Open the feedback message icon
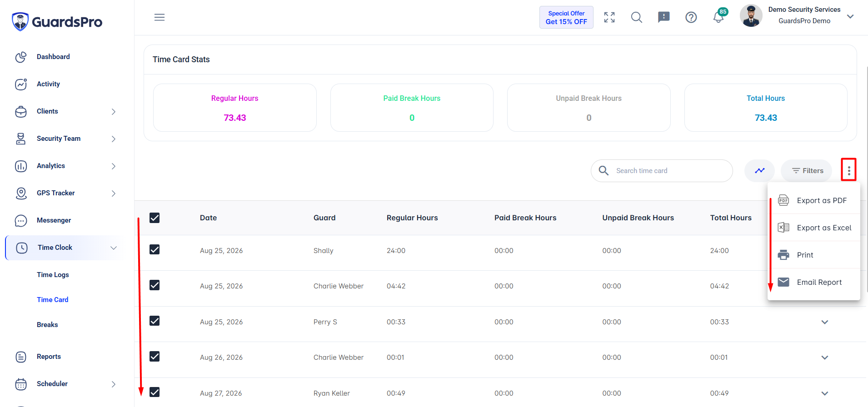The width and height of the screenshot is (868, 407). (664, 17)
